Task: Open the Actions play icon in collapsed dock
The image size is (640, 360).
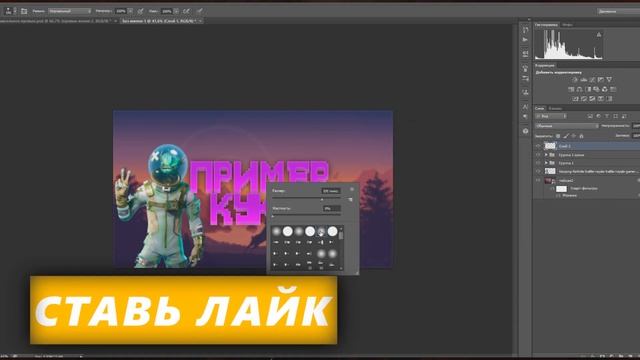Action: (x=525, y=40)
